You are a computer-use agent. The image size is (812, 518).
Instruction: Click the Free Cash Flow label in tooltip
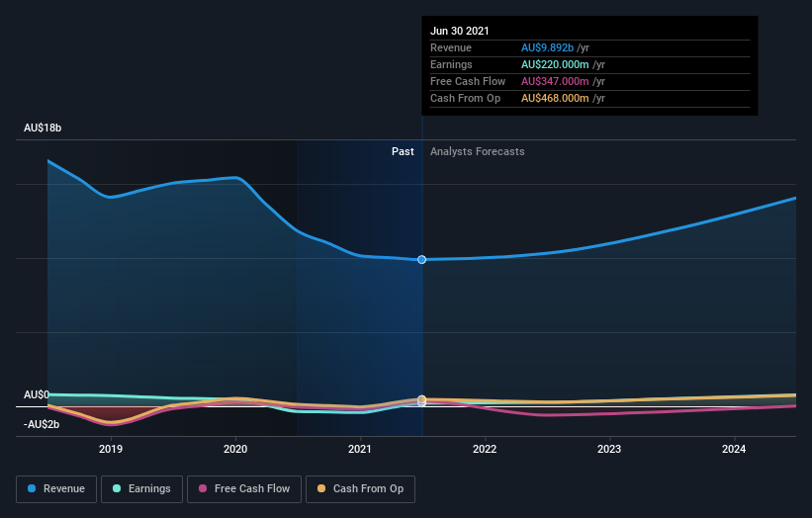point(468,81)
